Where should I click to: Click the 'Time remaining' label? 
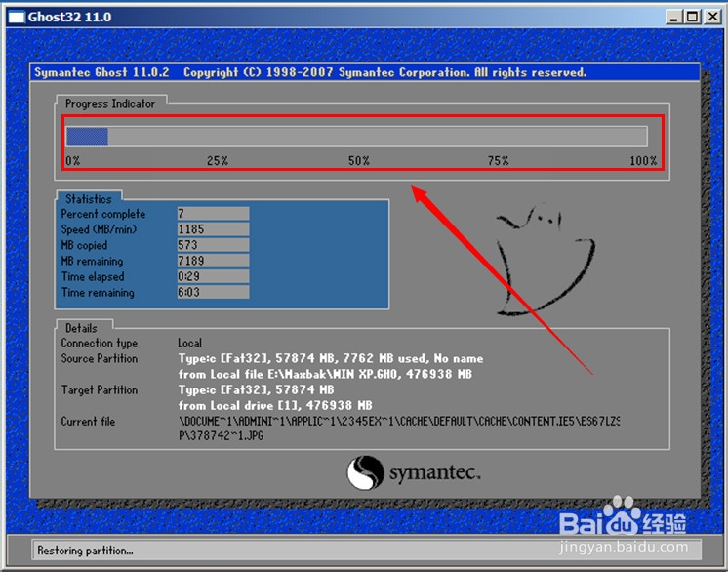[x=98, y=293]
